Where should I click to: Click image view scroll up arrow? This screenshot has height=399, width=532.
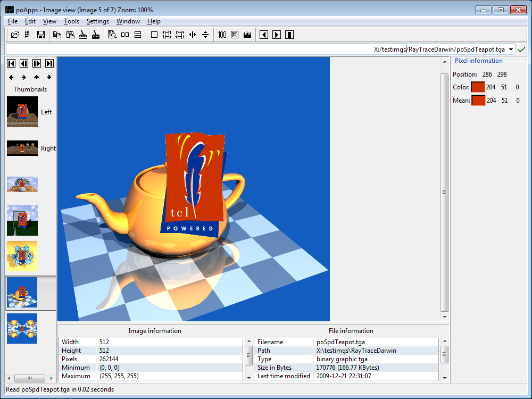point(444,62)
